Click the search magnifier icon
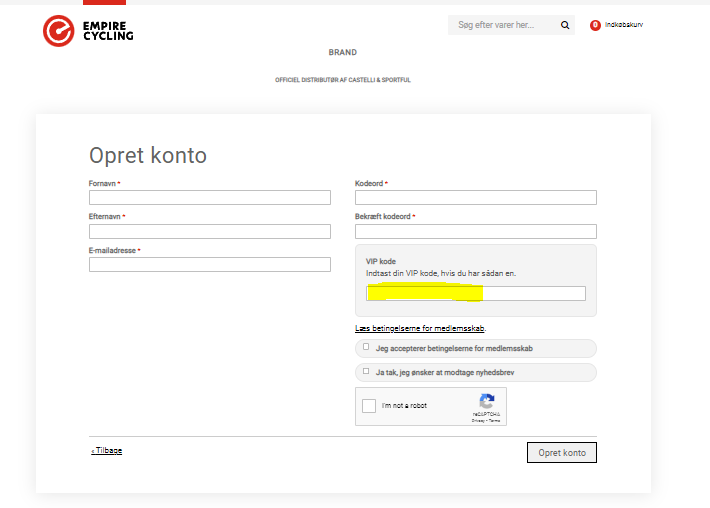The image size is (710, 508). [x=564, y=25]
